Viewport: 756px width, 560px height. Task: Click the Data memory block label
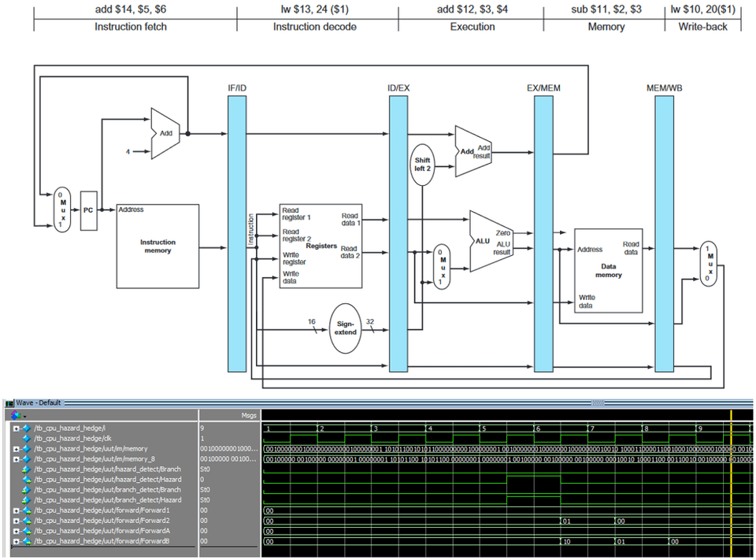click(x=609, y=271)
